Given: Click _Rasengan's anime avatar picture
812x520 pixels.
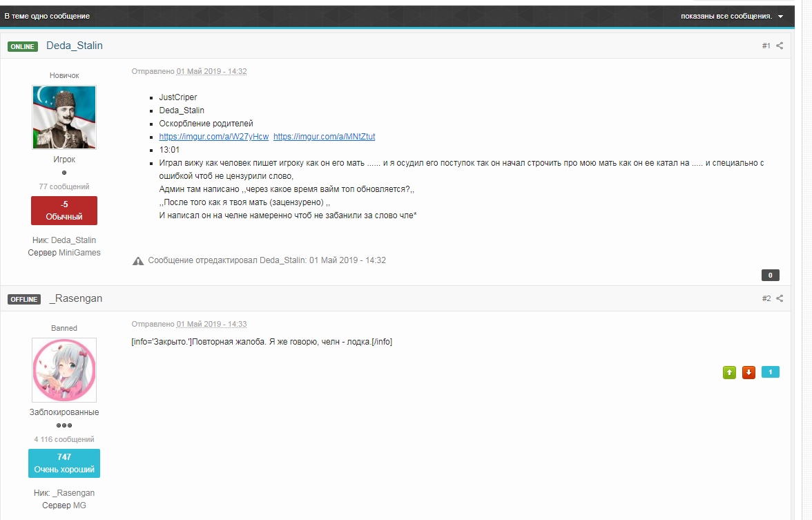Looking at the screenshot, I should [64, 370].
